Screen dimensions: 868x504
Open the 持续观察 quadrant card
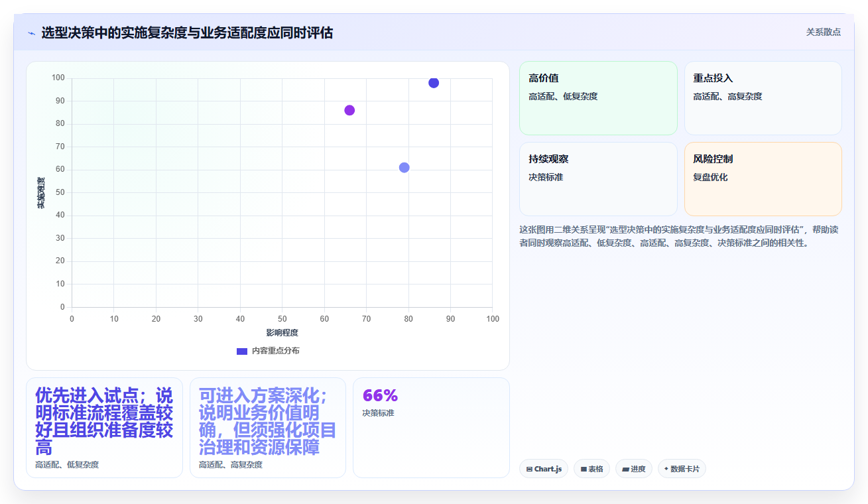click(598, 179)
